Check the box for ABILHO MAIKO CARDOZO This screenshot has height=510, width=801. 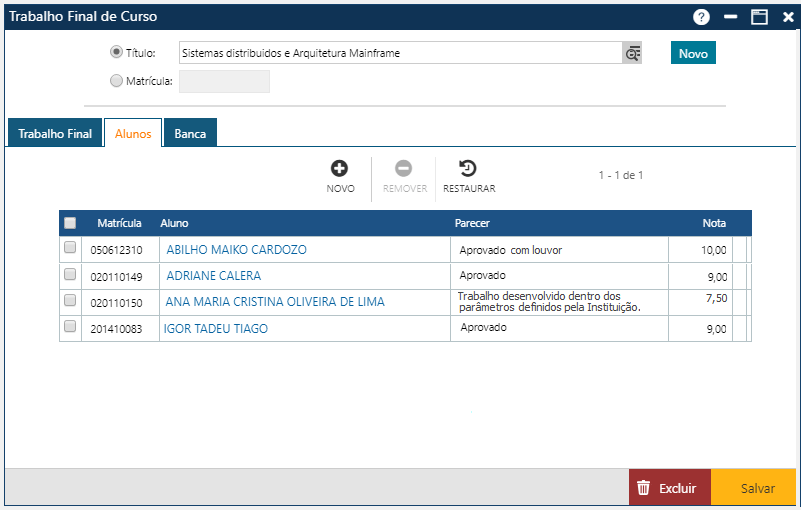70,247
